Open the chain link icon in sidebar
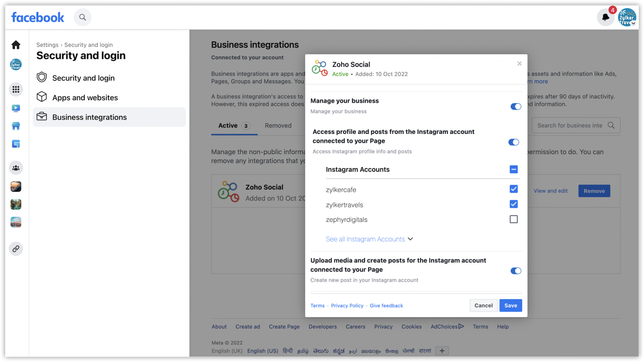This screenshot has width=644, height=362. click(16, 249)
